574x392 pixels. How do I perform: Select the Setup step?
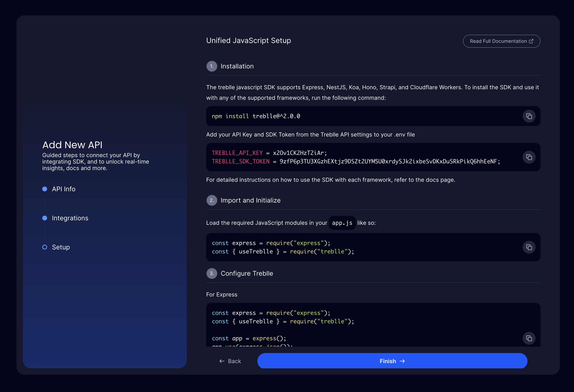pos(61,247)
